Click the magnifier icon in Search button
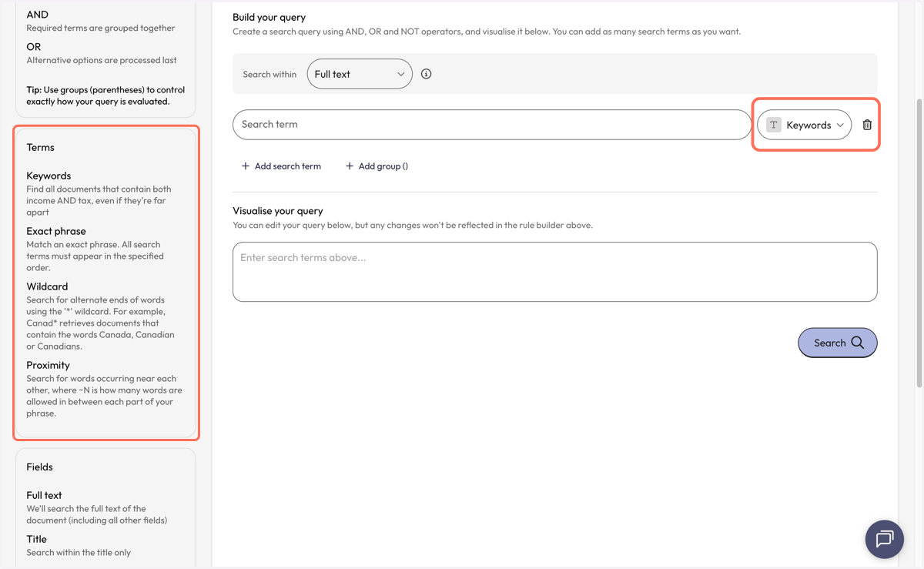This screenshot has width=924, height=569. (858, 343)
